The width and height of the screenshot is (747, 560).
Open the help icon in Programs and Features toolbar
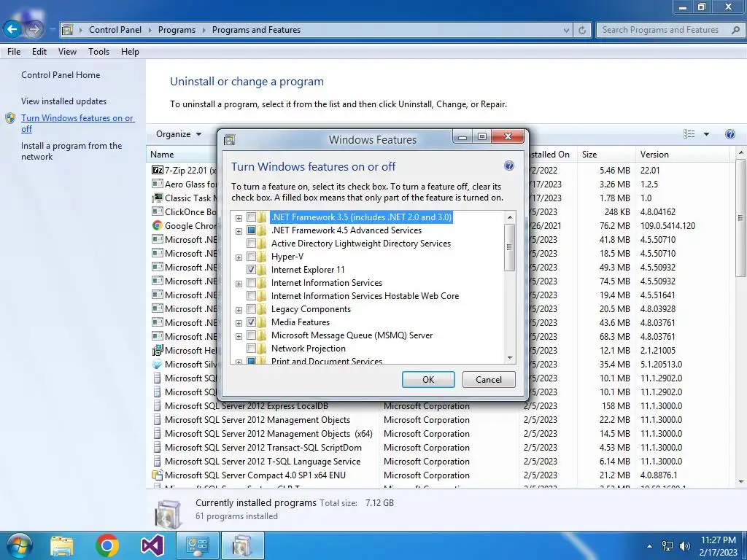(729, 134)
